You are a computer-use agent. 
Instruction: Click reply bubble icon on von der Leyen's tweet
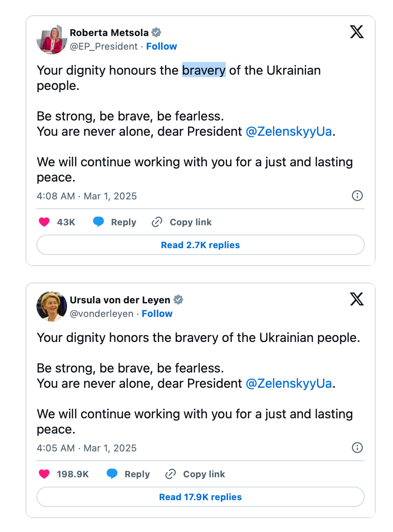(x=112, y=474)
